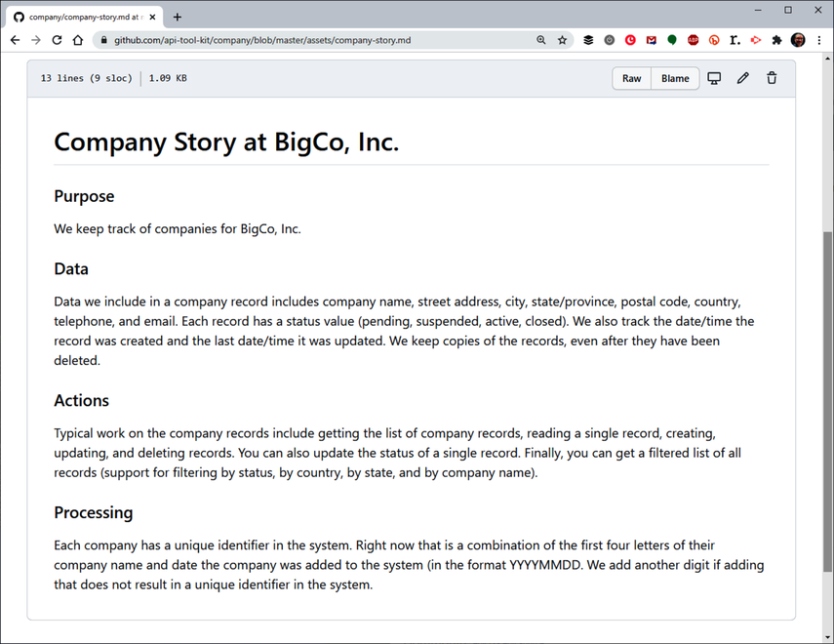Click the lock icon in address bar

[x=103, y=40]
